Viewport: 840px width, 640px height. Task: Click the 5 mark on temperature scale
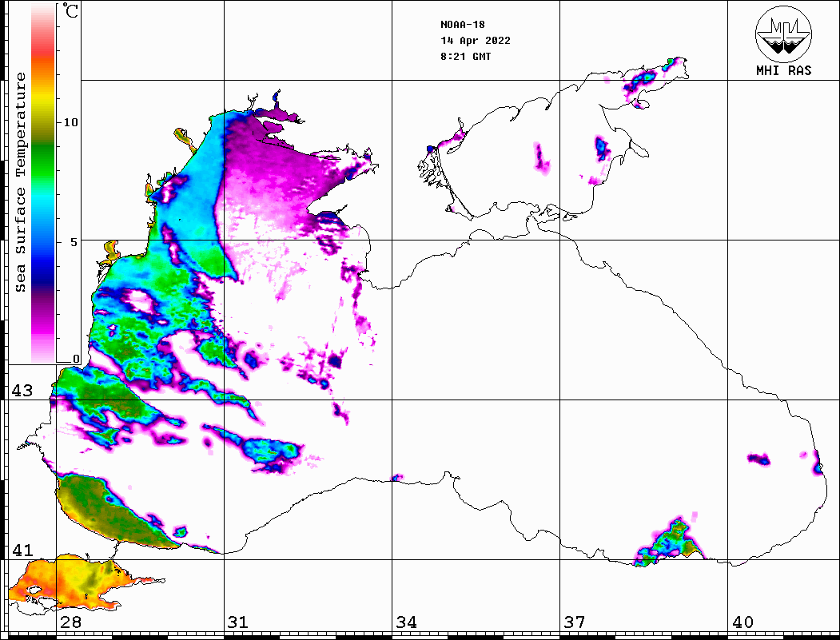(x=74, y=242)
